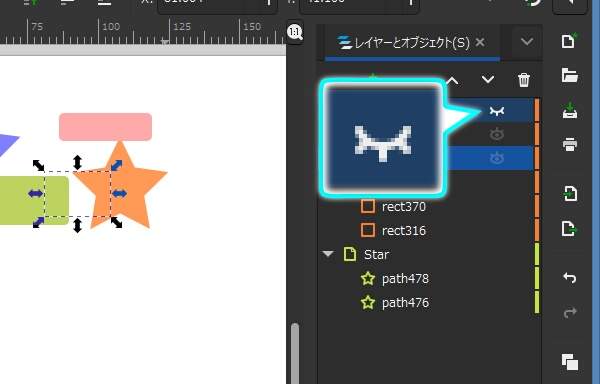Close the レイヤーとオブジェクト(S) panel tab

(x=480, y=42)
